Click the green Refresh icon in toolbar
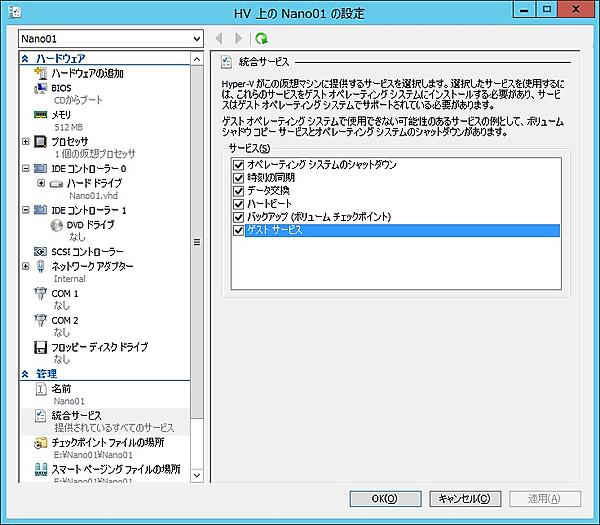The height and width of the screenshot is (525, 600). point(261,38)
